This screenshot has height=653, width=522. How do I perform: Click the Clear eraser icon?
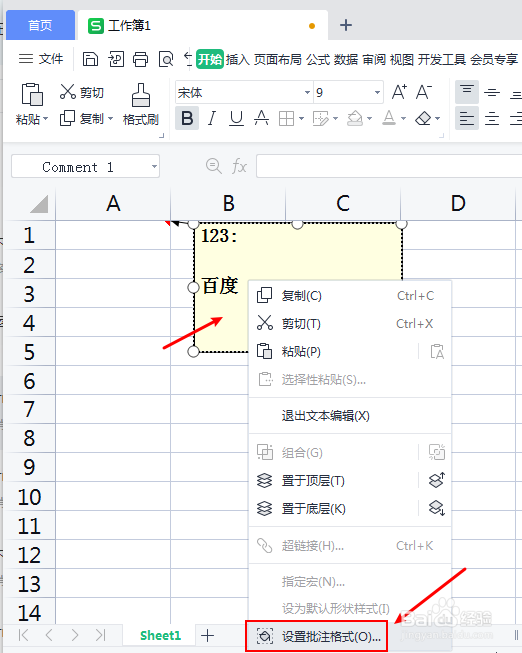(423, 118)
